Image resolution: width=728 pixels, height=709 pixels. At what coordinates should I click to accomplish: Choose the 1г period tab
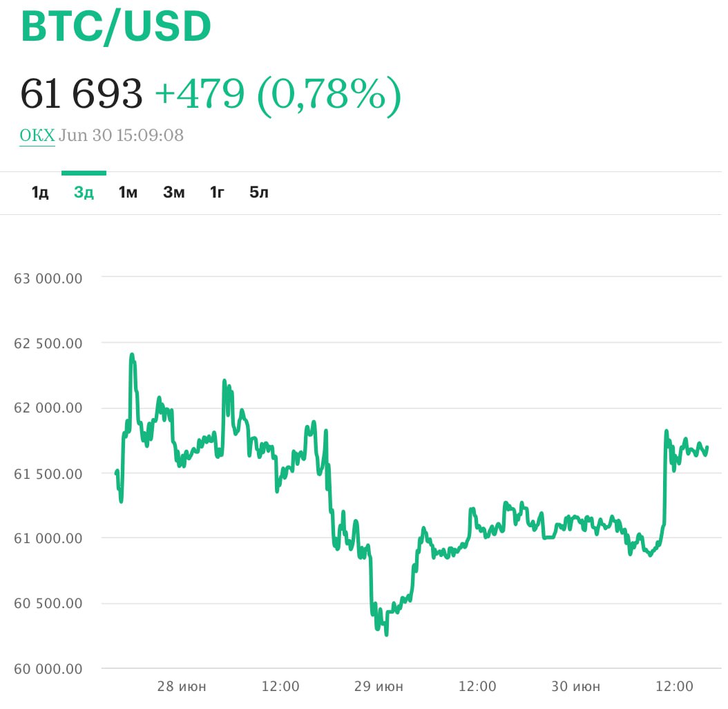pos(217,193)
